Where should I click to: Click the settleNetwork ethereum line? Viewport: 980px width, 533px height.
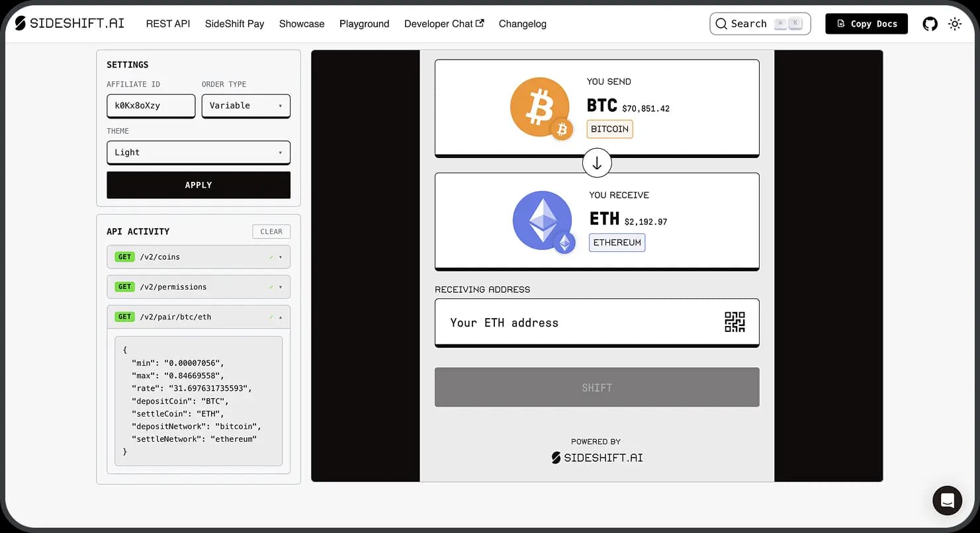coord(194,439)
